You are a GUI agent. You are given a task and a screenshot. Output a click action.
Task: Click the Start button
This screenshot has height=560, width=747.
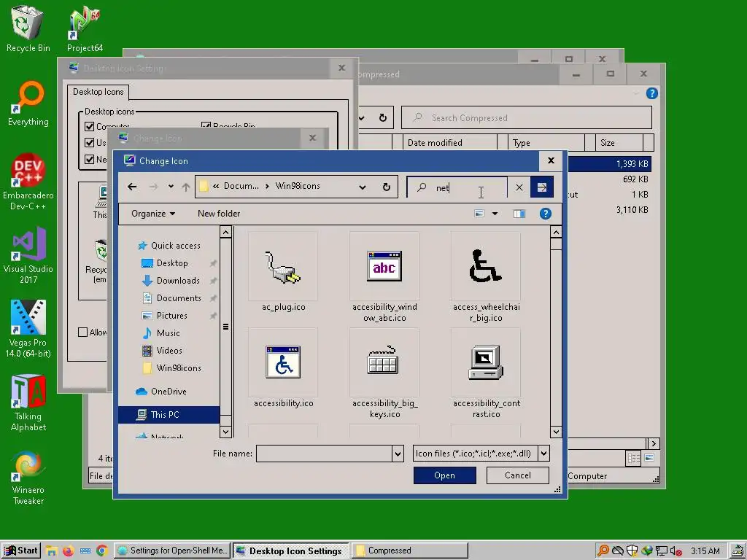(20, 551)
